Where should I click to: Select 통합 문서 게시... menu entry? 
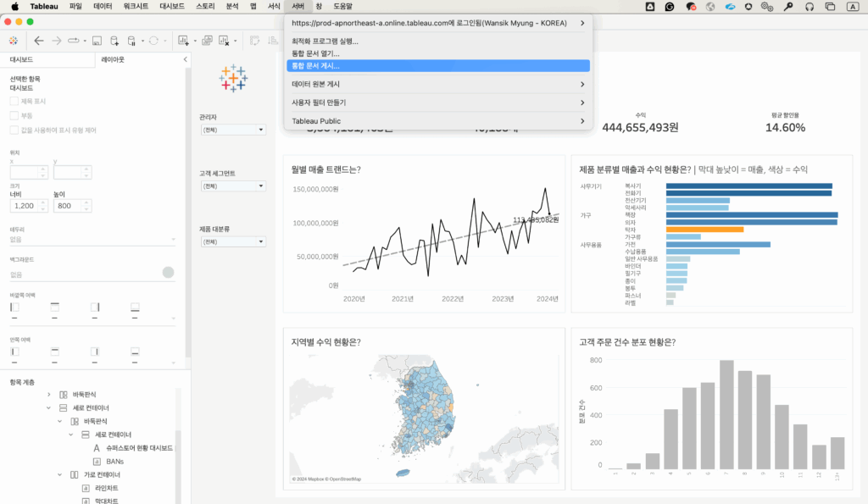pyautogui.click(x=315, y=65)
